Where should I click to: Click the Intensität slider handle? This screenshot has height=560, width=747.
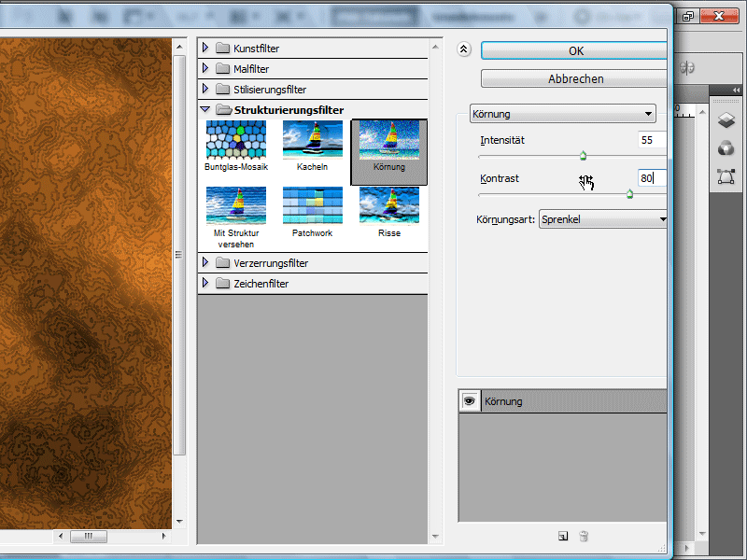(583, 156)
